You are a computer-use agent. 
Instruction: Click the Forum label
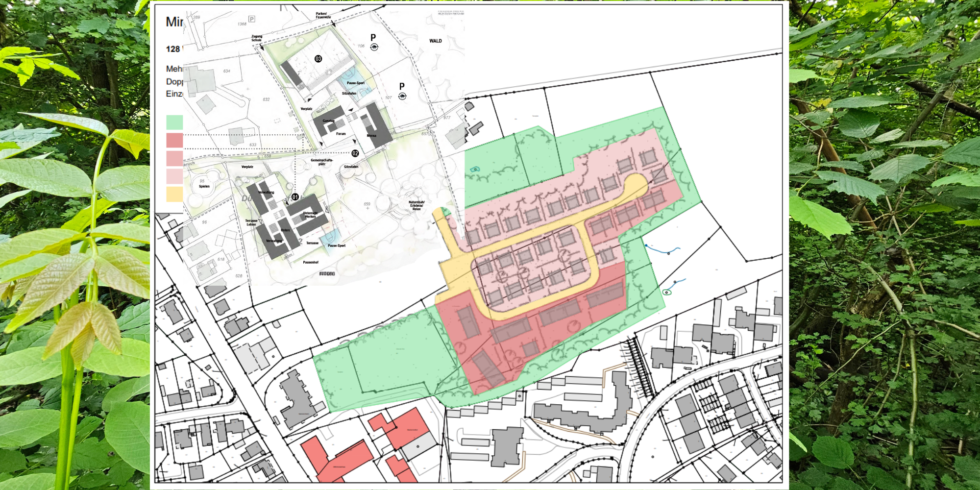click(341, 134)
